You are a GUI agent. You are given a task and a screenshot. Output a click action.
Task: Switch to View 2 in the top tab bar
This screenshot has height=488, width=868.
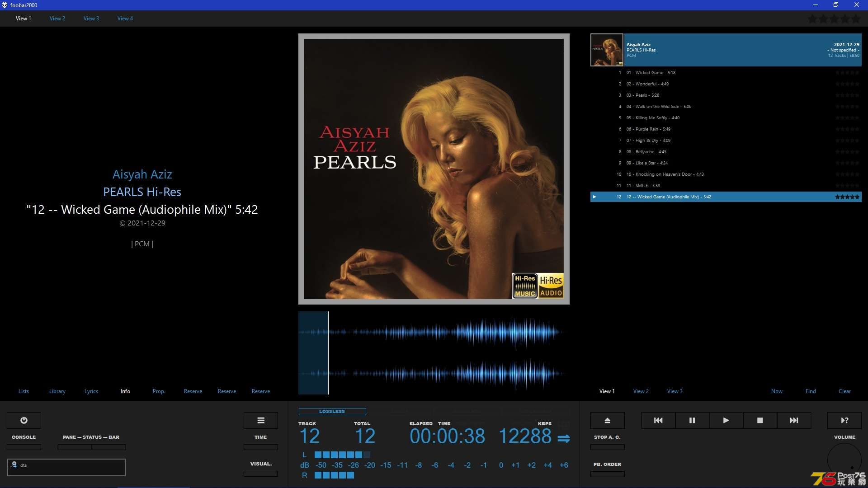click(x=57, y=19)
